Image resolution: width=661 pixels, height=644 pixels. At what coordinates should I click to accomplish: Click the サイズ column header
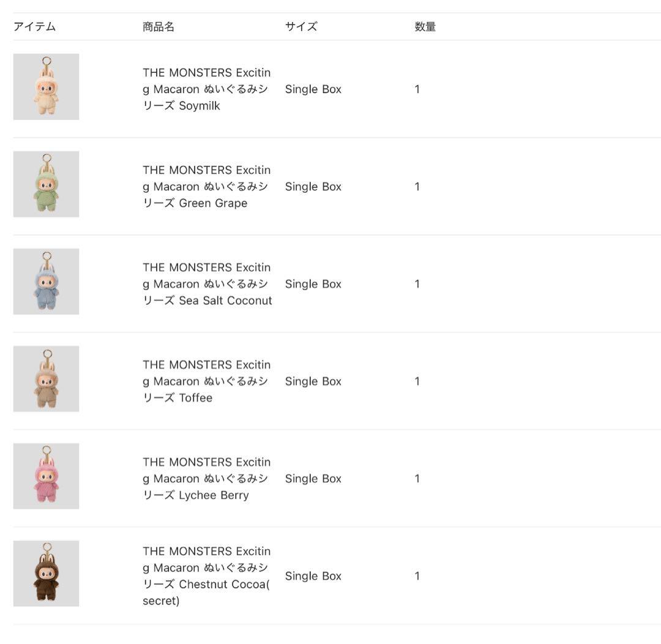pyautogui.click(x=301, y=27)
